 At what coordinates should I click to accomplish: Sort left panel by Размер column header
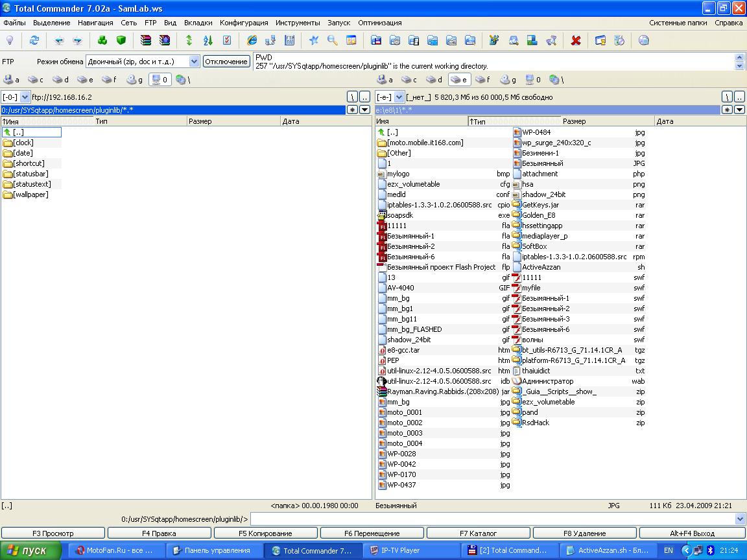(x=233, y=121)
